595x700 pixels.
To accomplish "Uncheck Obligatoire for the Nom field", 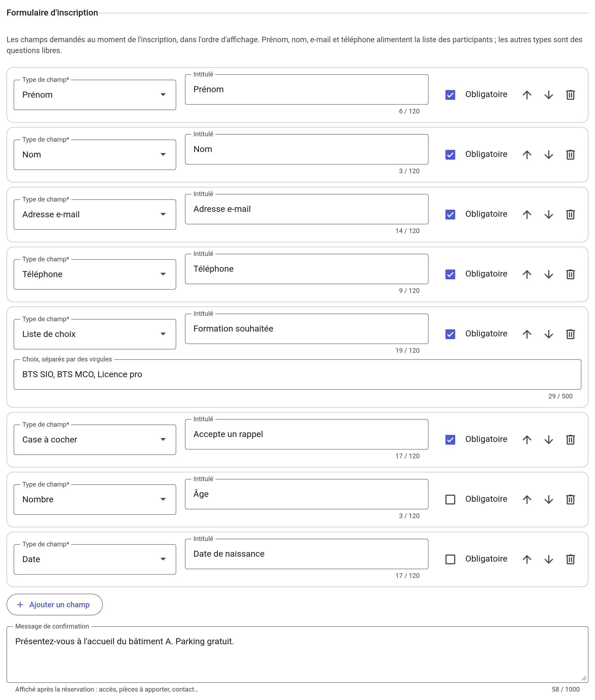I will pos(450,154).
